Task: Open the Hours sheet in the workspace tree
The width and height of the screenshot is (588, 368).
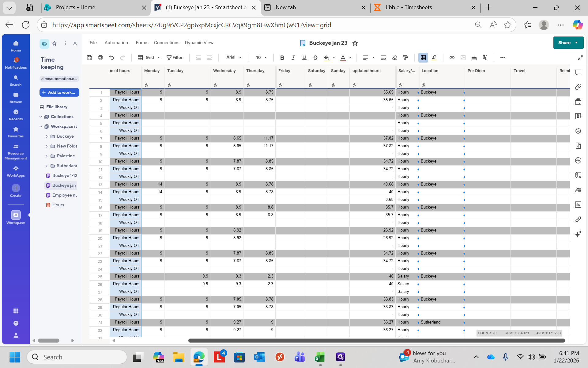Action: (x=58, y=205)
